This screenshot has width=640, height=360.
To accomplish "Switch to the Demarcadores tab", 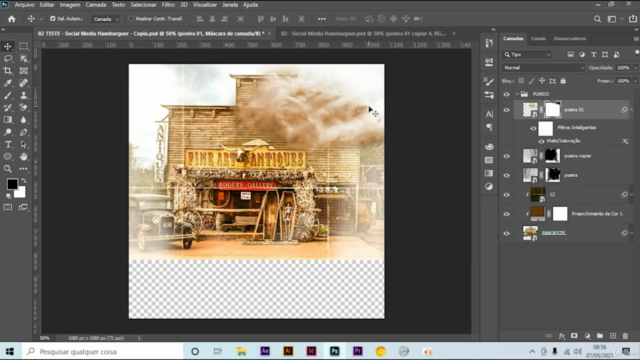I will pos(570,38).
